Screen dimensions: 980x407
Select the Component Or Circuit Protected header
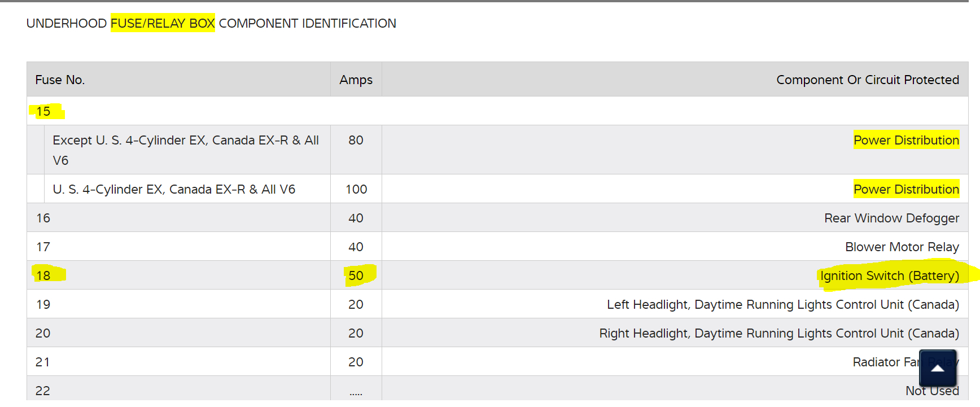pos(867,80)
